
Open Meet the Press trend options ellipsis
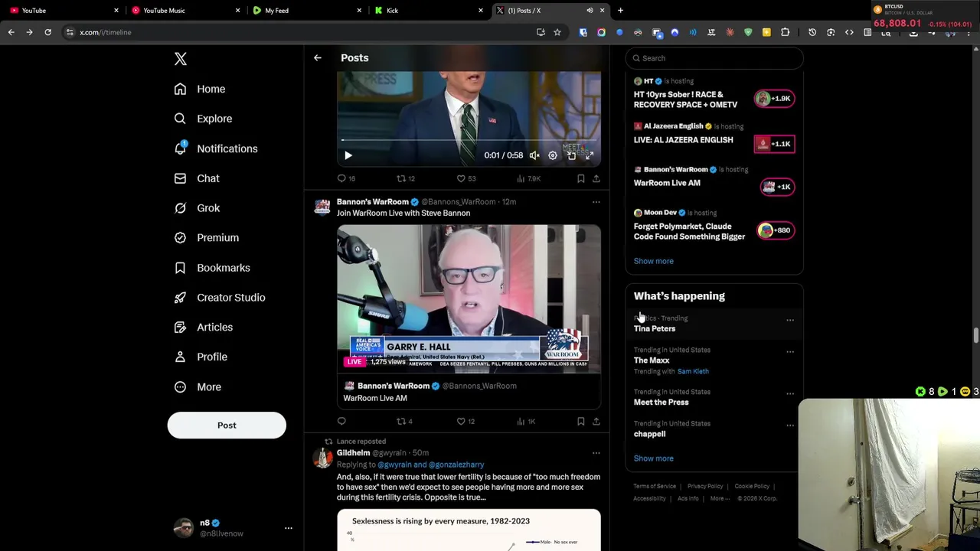[790, 394]
